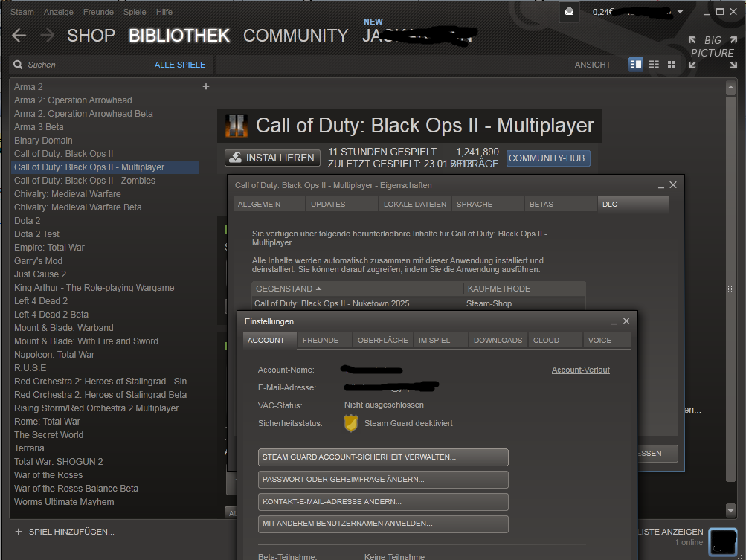Open the SPRACHE tab
Viewport: 746px width, 560px height.
tap(488, 204)
